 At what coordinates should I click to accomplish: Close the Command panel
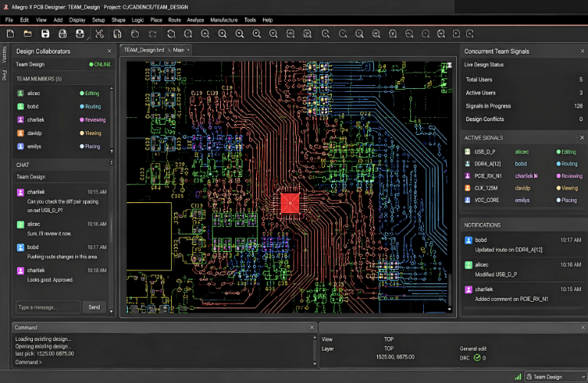pyautogui.click(x=311, y=327)
